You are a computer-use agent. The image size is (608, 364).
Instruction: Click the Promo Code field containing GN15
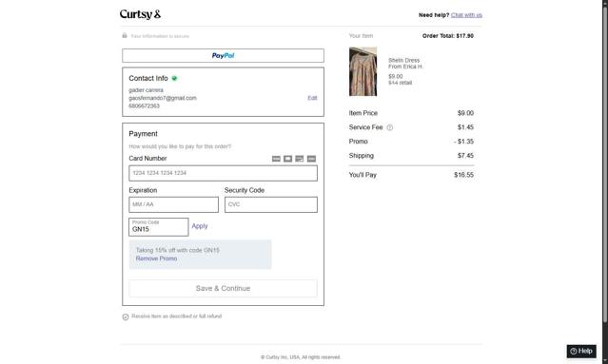[x=159, y=227]
